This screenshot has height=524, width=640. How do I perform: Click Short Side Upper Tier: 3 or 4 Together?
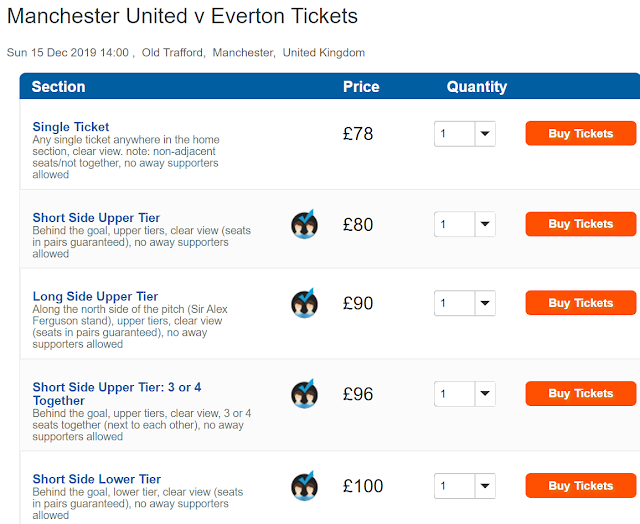(x=117, y=394)
